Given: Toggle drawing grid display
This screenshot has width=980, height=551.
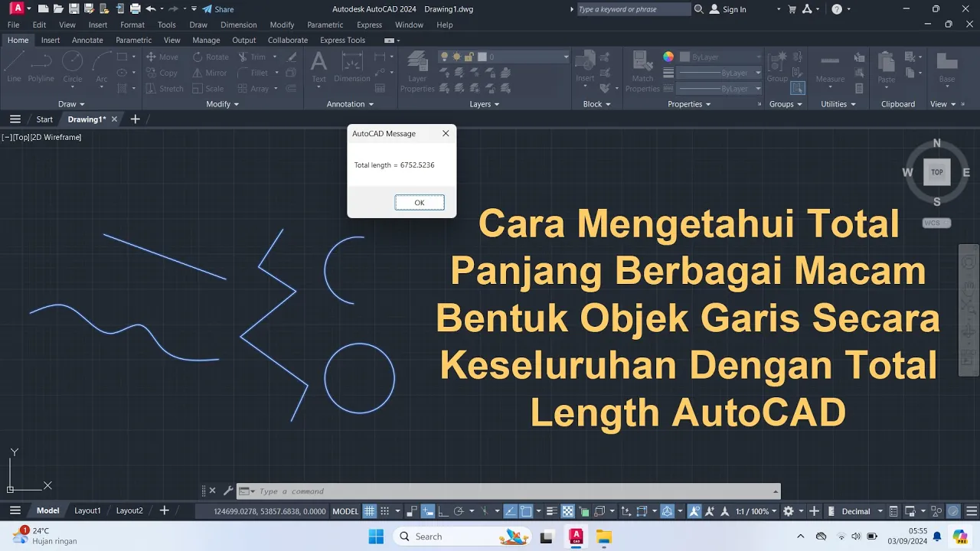Looking at the screenshot, I should (x=369, y=511).
